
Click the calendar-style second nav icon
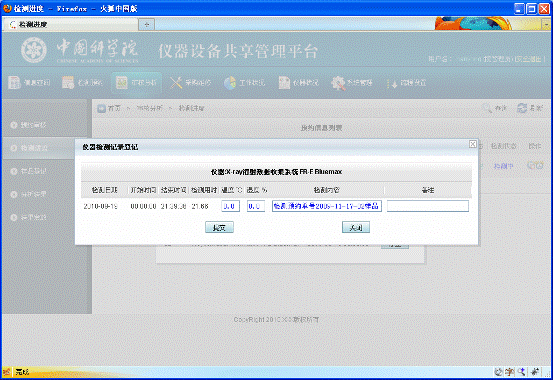[68, 83]
